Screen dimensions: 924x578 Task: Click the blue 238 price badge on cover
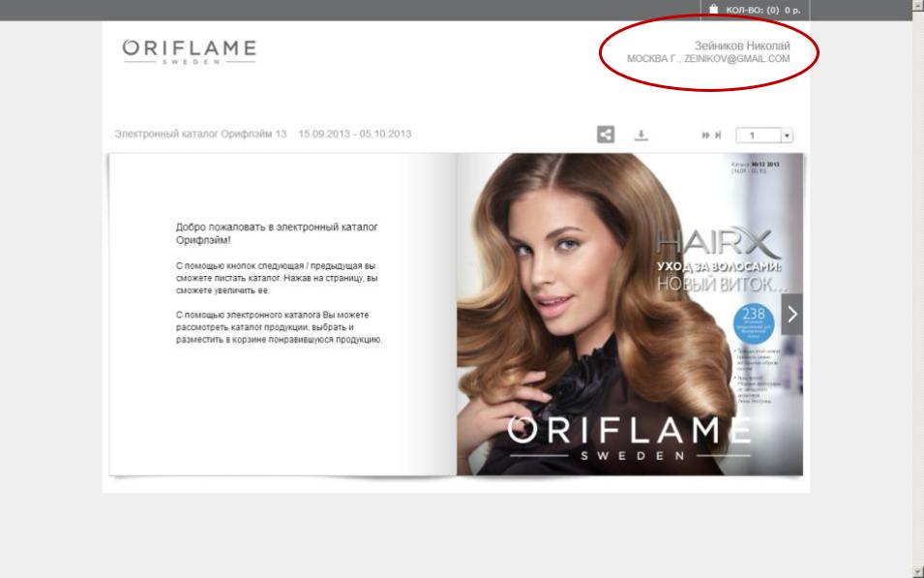click(x=754, y=323)
